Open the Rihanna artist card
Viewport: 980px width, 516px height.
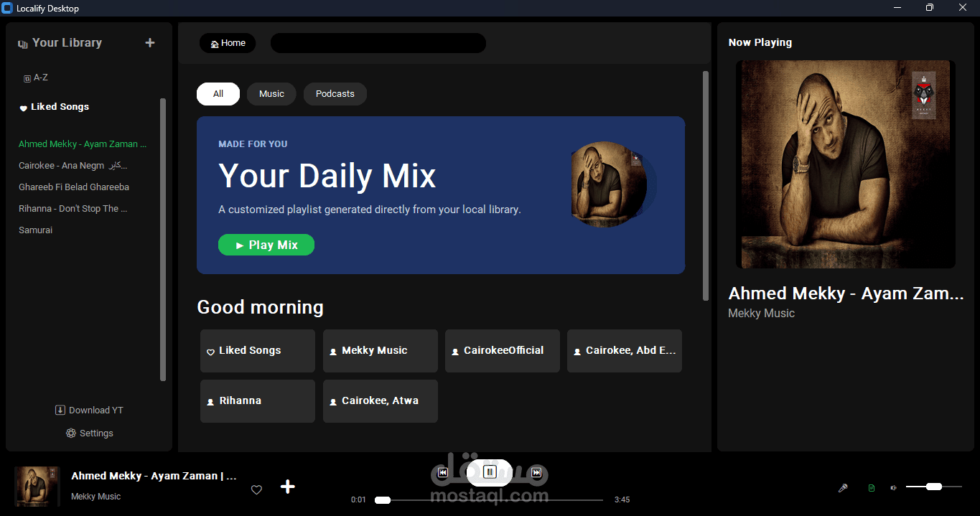click(x=258, y=401)
